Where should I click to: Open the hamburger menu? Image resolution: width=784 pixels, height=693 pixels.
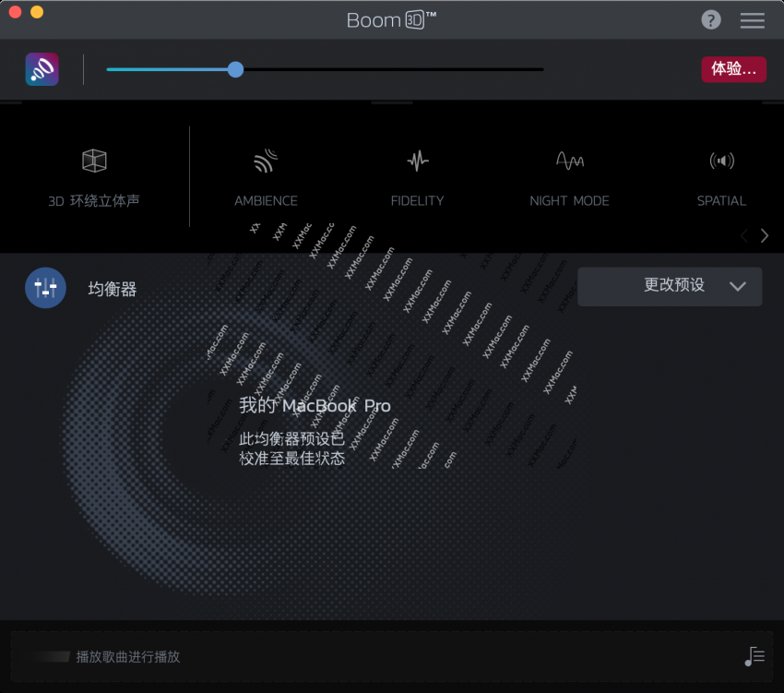coord(752,20)
